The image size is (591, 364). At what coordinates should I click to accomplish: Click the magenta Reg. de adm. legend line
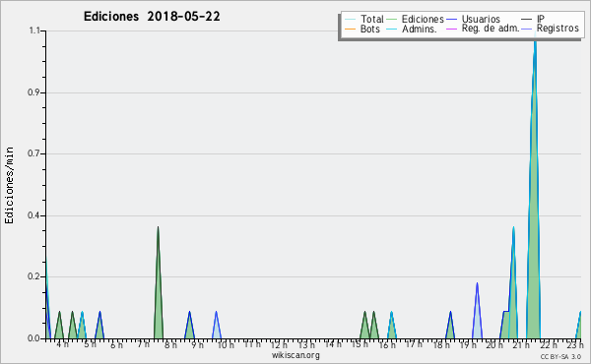(451, 29)
